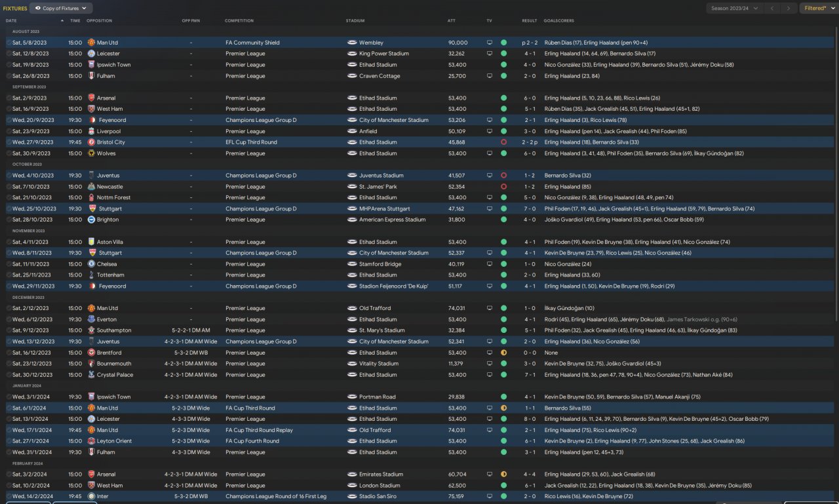This screenshot has height=504, width=839.
Task: Click the Newcastle club badge
Action: click(x=90, y=187)
